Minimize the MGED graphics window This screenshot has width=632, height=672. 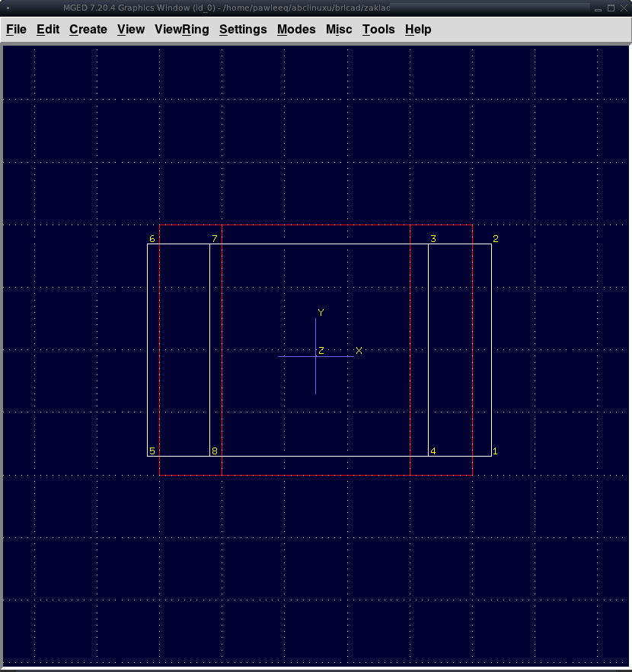click(x=598, y=8)
